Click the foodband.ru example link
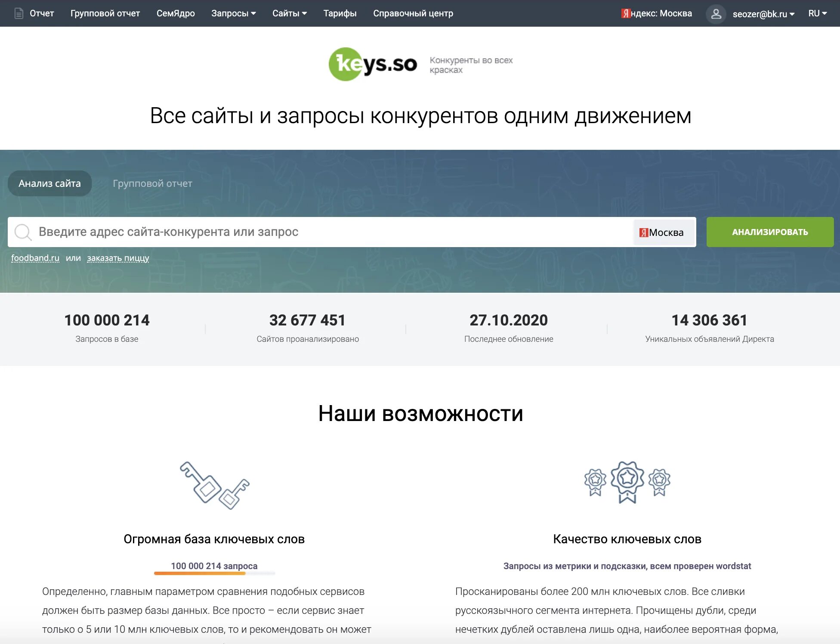 [x=35, y=258]
